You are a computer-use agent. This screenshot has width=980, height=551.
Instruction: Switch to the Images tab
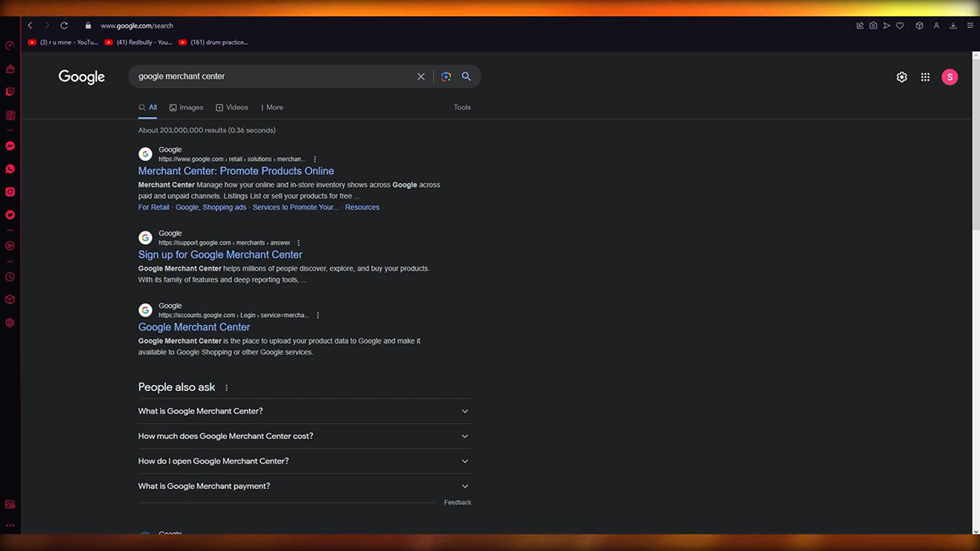(x=186, y=108)
